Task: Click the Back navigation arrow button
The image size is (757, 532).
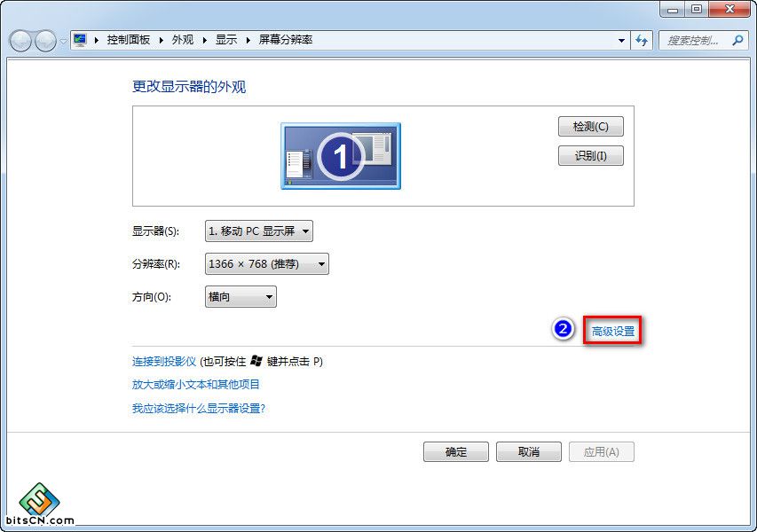Action: pyautogui.click(x=21, y=41)
